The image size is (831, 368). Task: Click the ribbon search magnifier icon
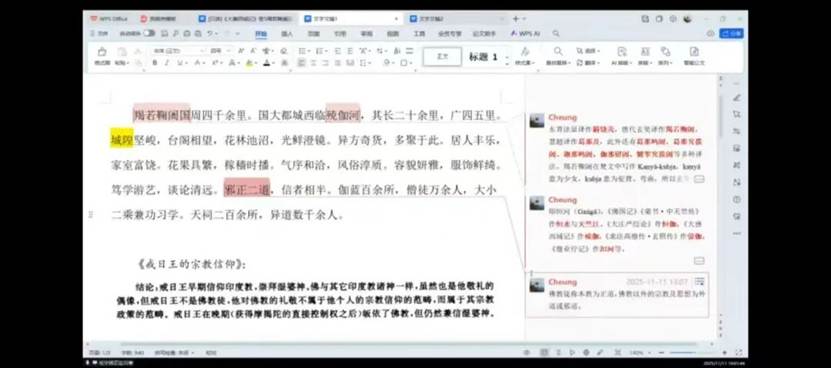tap(556, 33)
